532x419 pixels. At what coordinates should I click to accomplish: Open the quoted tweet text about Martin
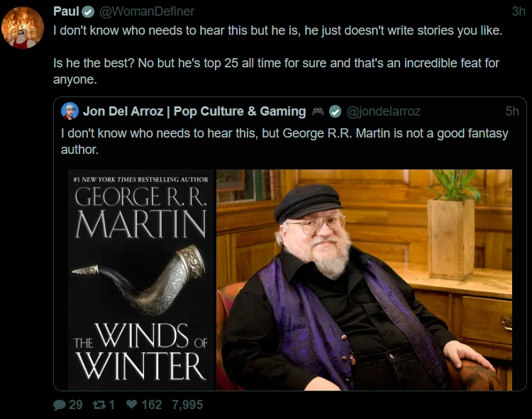[x=284, y=141]
